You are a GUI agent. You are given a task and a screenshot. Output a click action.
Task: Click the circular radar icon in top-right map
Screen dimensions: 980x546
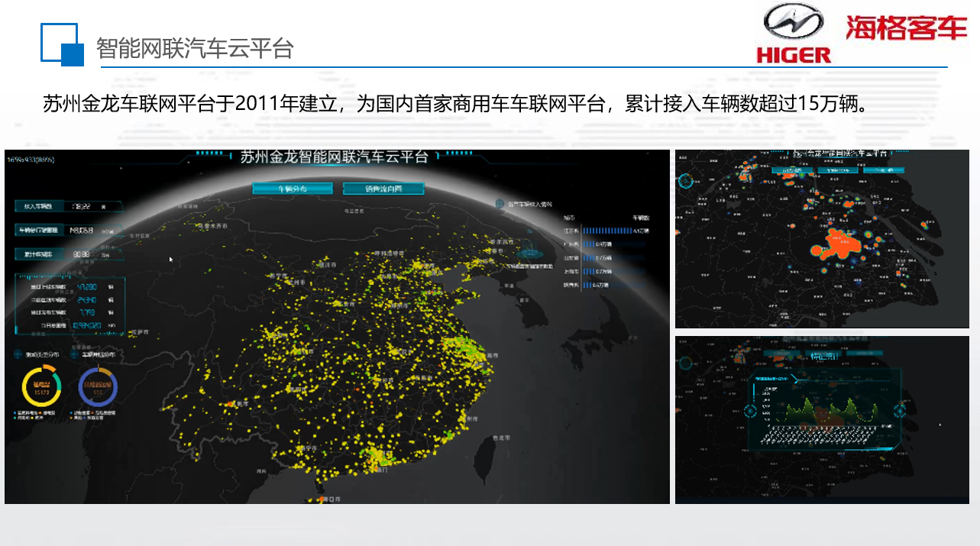coord(685,181)
